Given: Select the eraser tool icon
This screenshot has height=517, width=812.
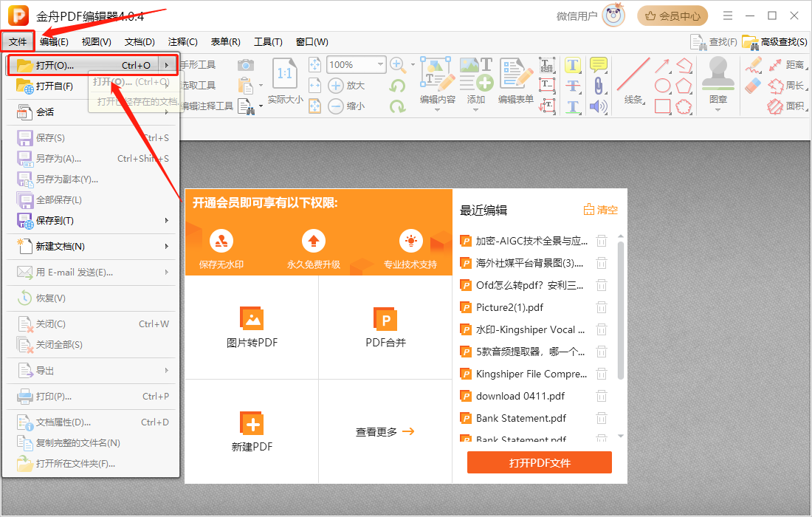Looking at the screenshot, I should point(753,86).
